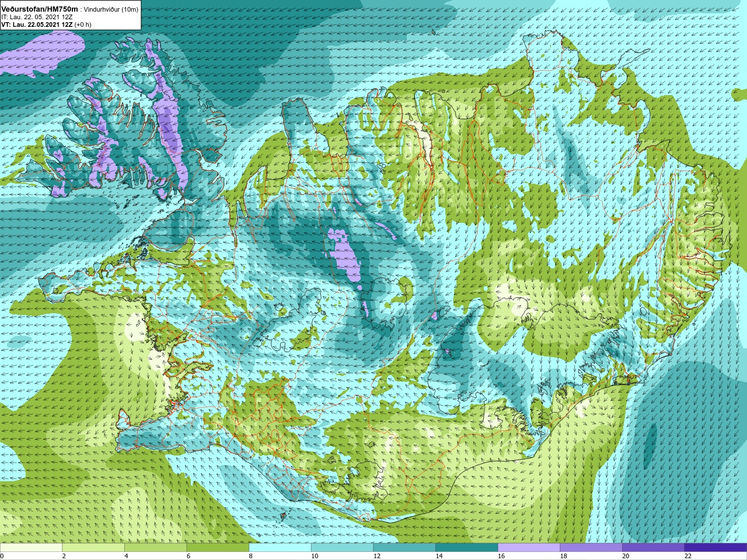Click the 'Vindurhviður (10m)' parameter label
The width and height of the screenshot is (747, 560).
(111, 9)
